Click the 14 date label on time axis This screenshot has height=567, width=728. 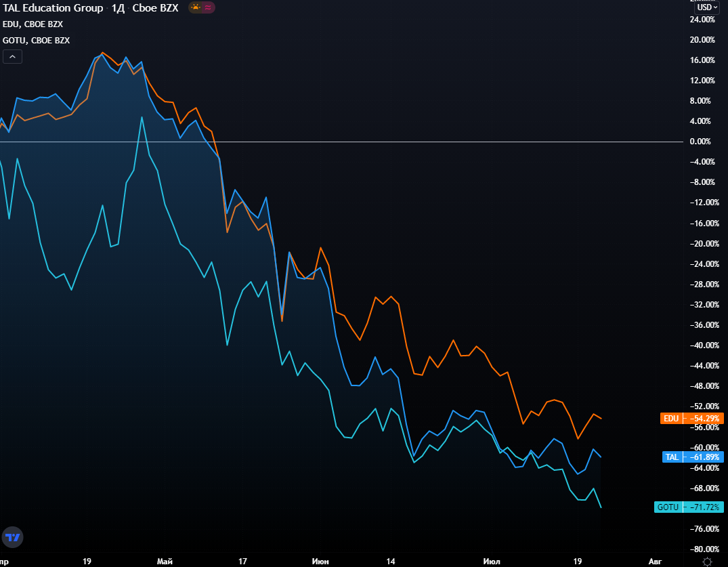tap(391, 562)
